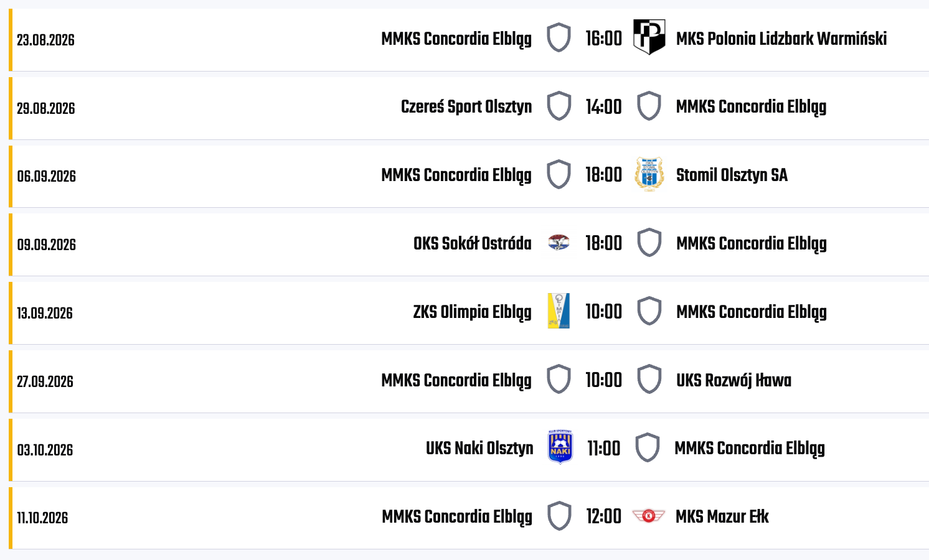Click the Stomil Olsztyn SA club logo

click(x=649, y=174)
